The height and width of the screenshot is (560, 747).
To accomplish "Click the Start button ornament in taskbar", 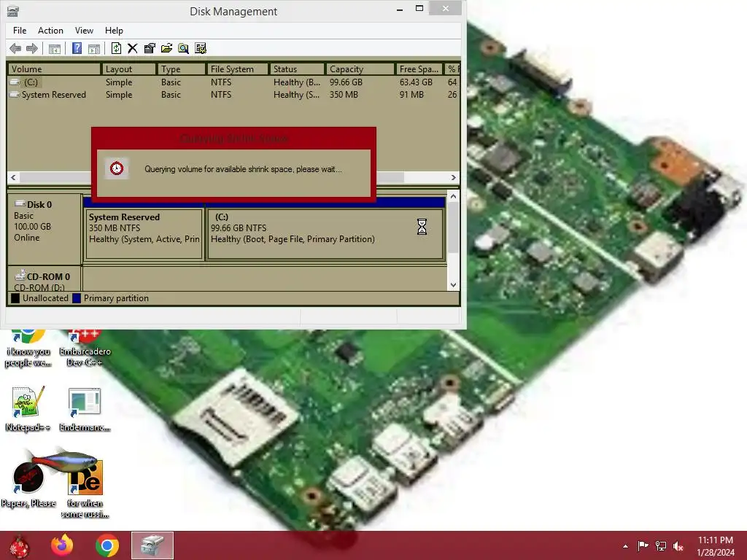I will tap(20, 545).
